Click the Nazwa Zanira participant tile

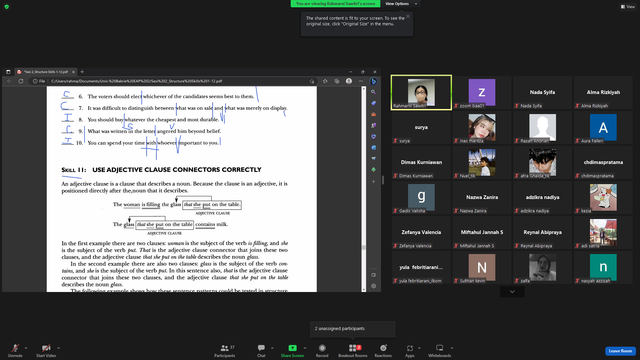pyautogui.click(x=482, y=198)
